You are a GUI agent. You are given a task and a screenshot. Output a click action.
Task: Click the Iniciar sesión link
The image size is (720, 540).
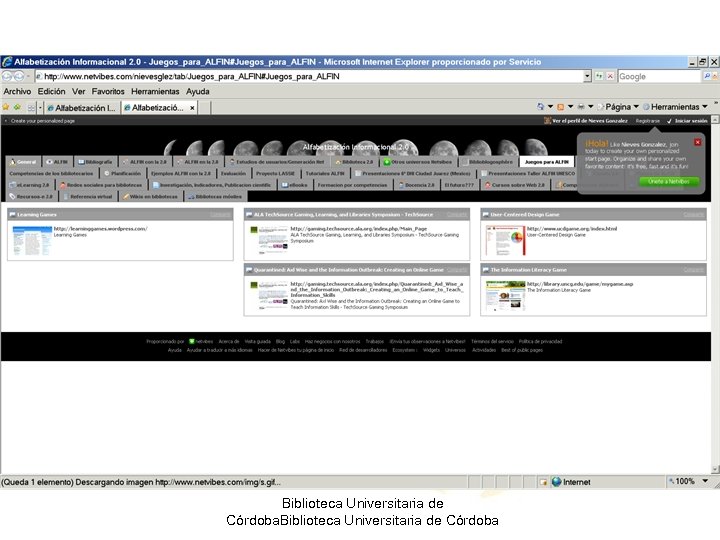(x=691, y=121)
